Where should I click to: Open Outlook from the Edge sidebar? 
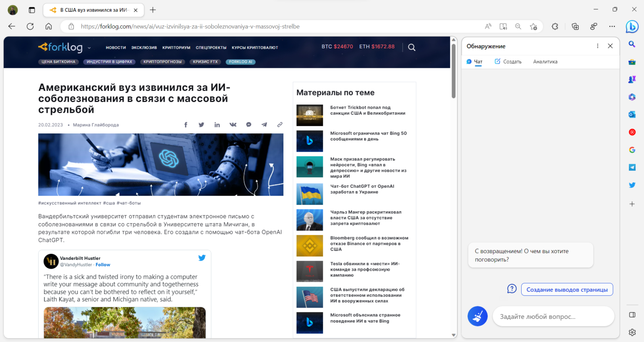tap(632, 114)
